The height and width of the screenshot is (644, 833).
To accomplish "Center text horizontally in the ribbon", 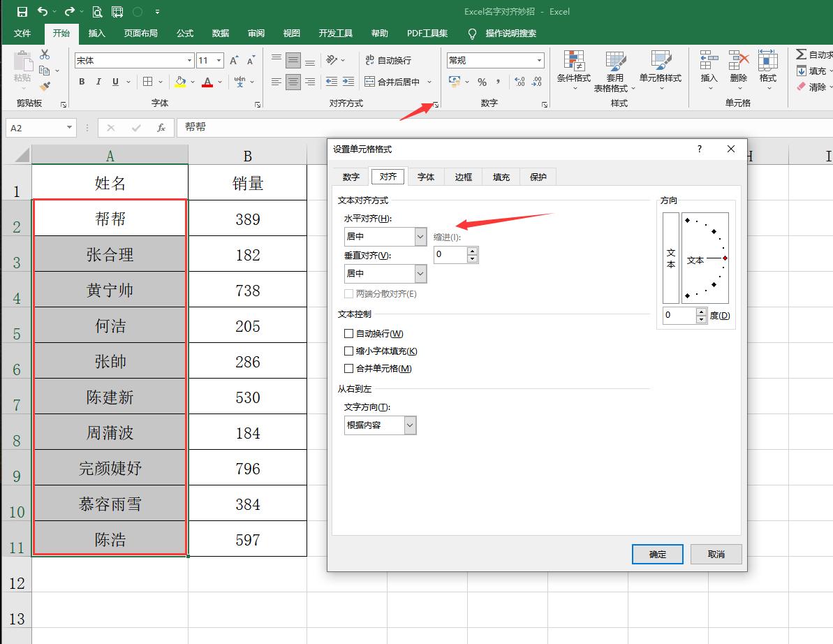I will [x=293, y=82].
